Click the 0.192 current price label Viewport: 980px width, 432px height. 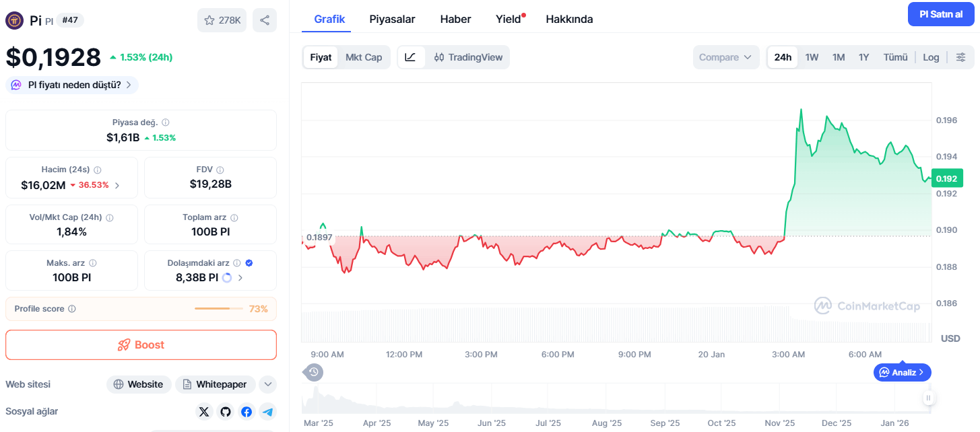(946, 179)
